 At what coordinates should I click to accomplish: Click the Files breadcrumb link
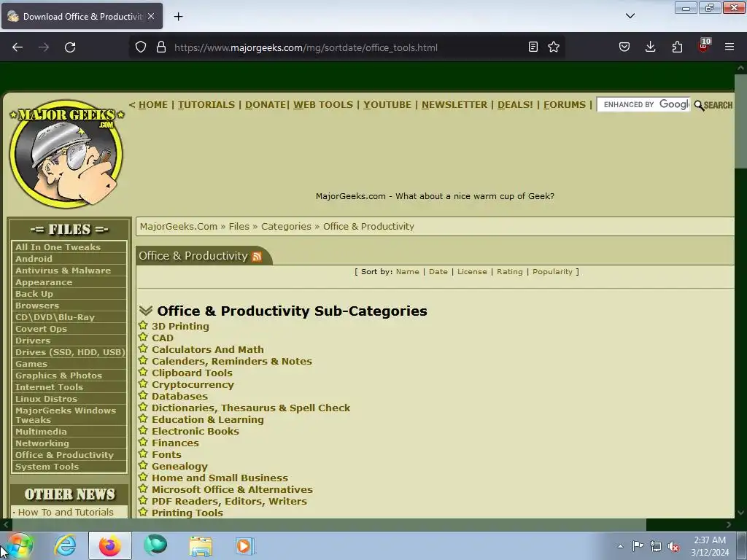239,227
